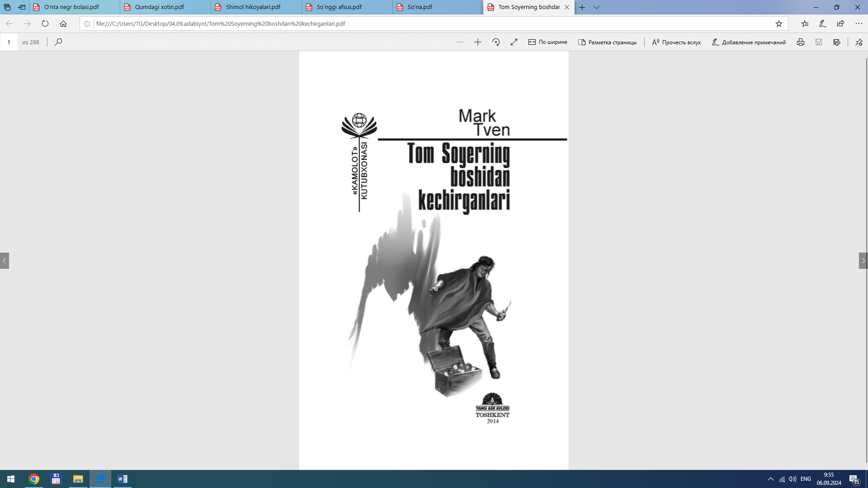868x488 pixels.
Task: Toggle pin toolbar icon
Action: click(x=859, y=42)
